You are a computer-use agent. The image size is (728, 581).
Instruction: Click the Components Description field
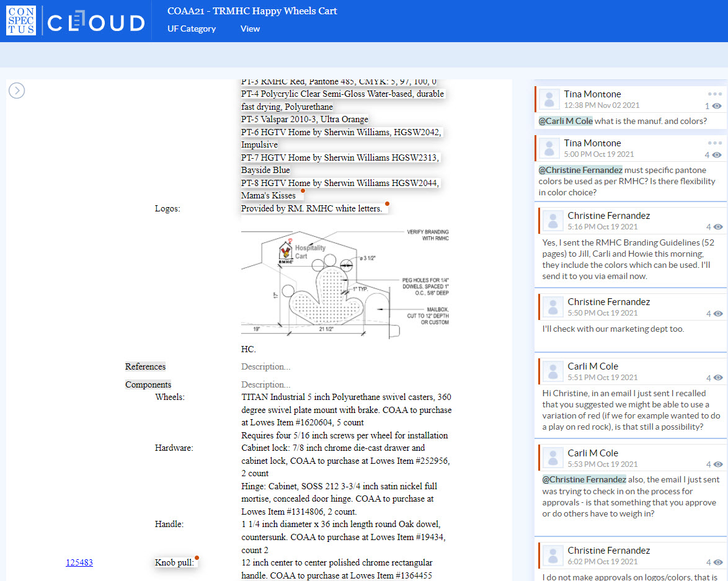pyautogui.click(x=265, y=384)
